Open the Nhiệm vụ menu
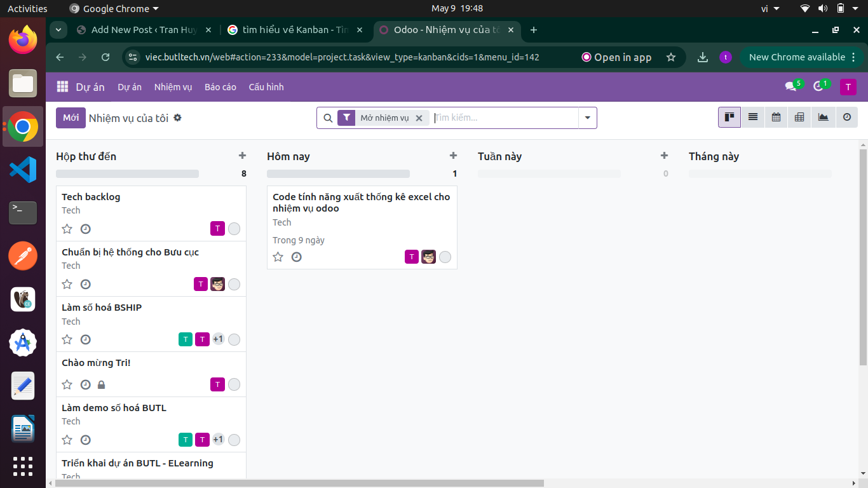This screenshot has width=868, height=488. tap(173, 87)
